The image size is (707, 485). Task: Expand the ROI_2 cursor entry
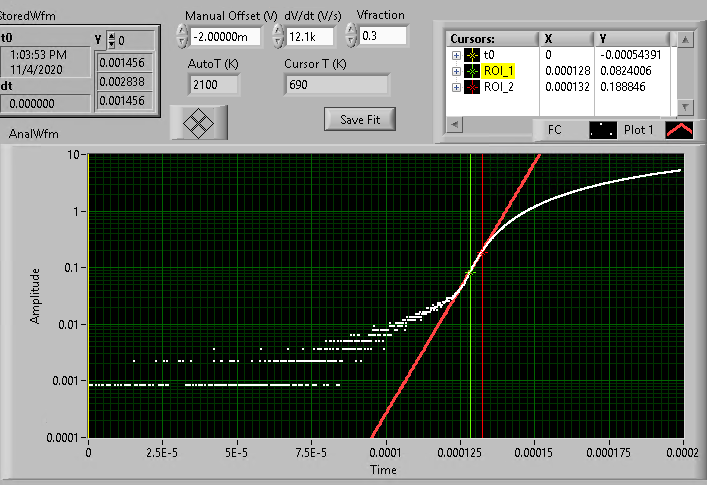pos(457,87)
